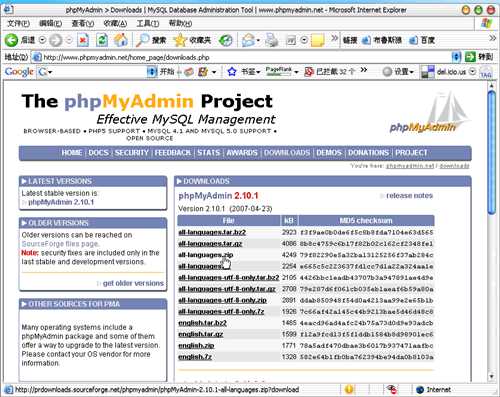Click the Google logo on the Google toolbar
This screenshot has width=500, height=397.
pos(19,72)
